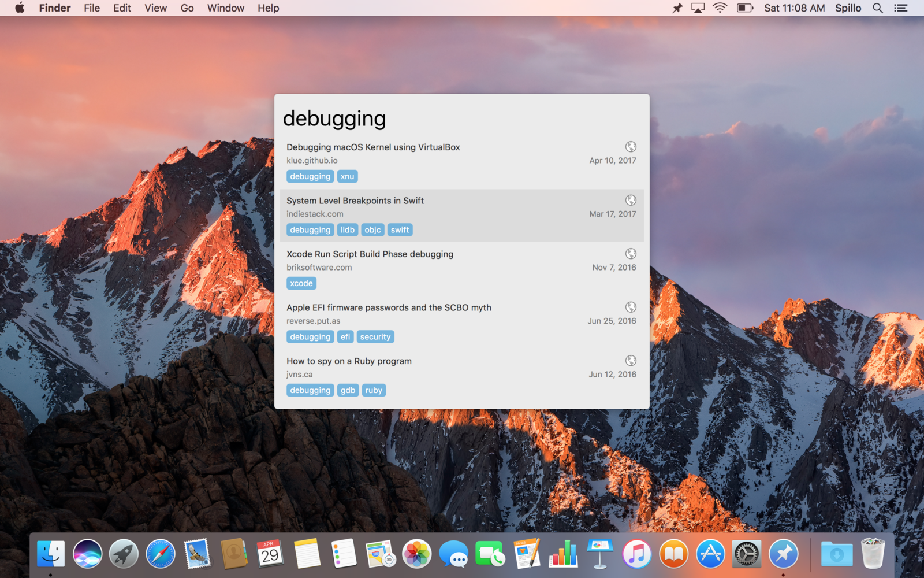This screenshot has width=924, height=578.
Task: Select How to spy on a Ruby program
Action: (461, 376)
